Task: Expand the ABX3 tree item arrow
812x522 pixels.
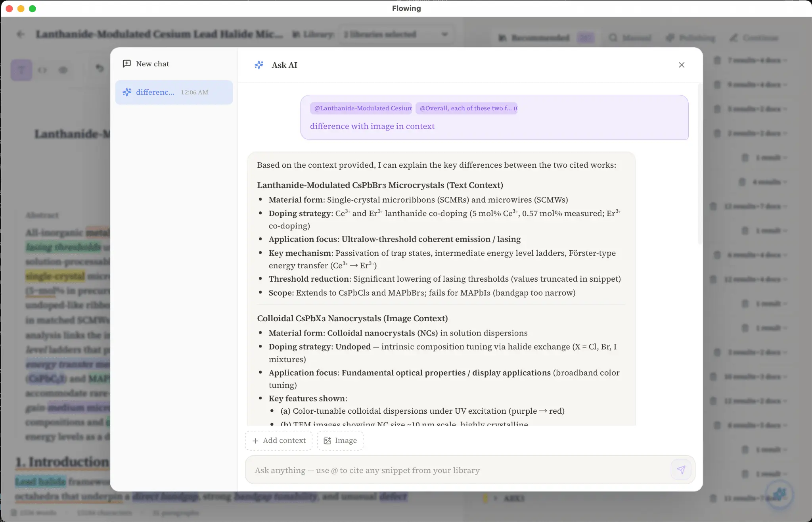Action: click(496, 498)
